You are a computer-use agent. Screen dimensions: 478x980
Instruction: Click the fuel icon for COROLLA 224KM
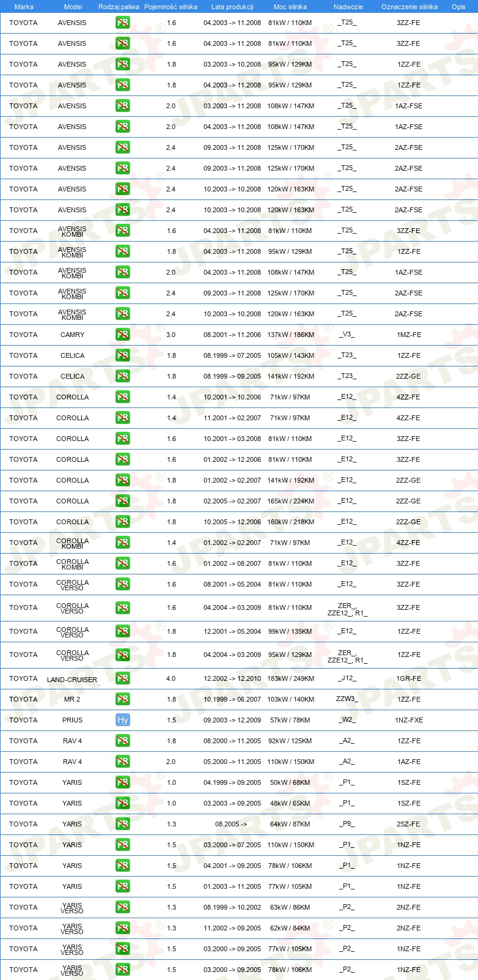[123, 501]
